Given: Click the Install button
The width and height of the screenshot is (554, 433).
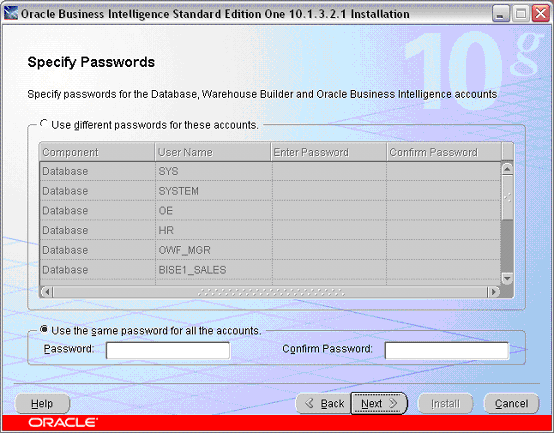Looking at the screenshot, I should pyautogui.click(x=445, y=403).
